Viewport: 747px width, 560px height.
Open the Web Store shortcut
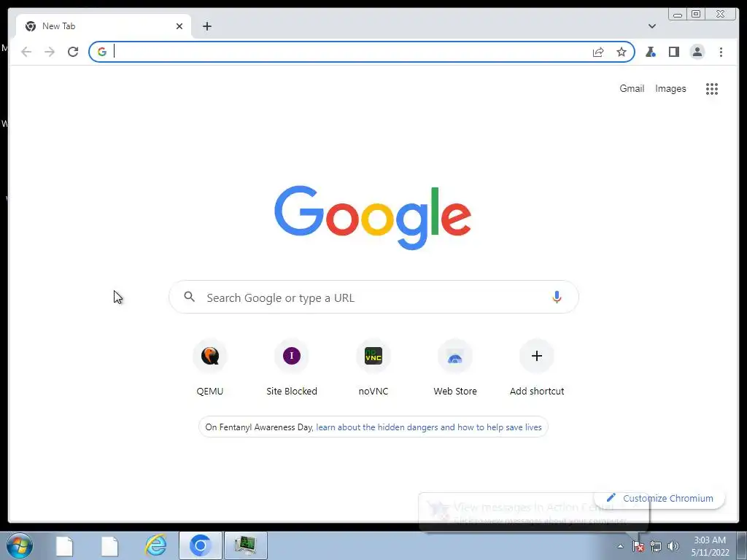point(455,367)
